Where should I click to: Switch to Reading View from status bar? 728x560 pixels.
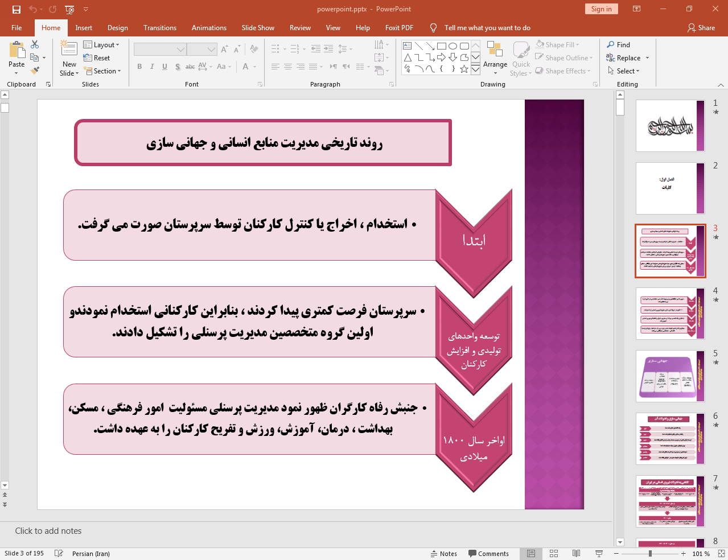pyautogui.click(x=576, y=553)
